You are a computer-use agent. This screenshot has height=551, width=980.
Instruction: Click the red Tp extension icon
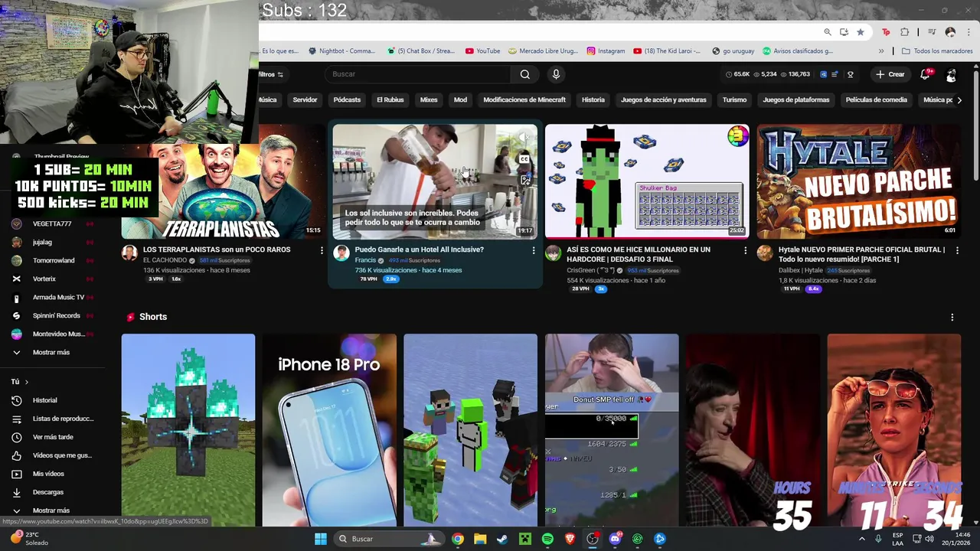pyautogui.click(x=886, y=32)
